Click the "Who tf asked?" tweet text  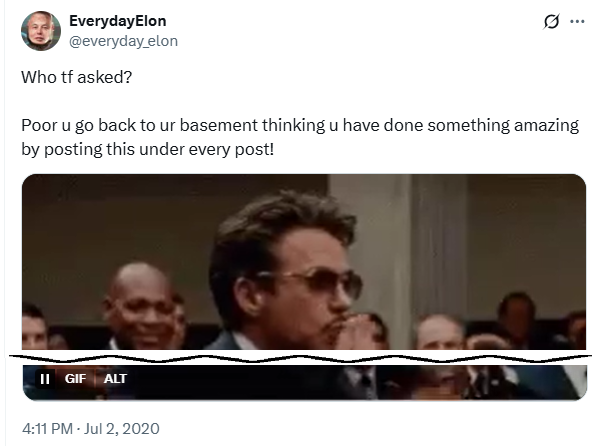click(x=77, y=77)
